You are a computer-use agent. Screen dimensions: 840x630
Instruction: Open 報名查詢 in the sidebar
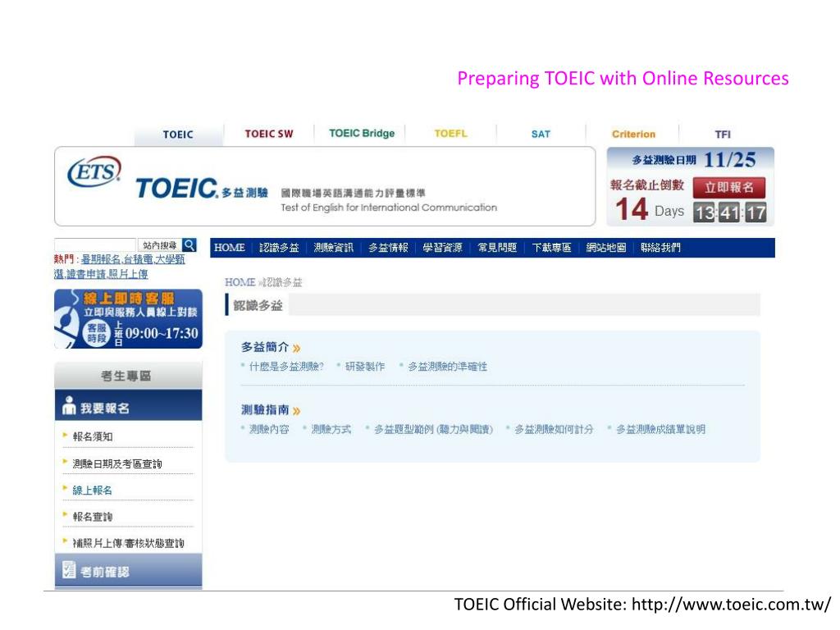[92, 517]
